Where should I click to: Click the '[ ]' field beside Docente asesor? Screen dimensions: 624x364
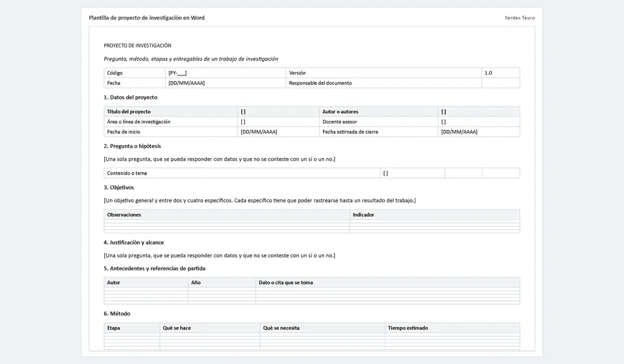point(479,122)
